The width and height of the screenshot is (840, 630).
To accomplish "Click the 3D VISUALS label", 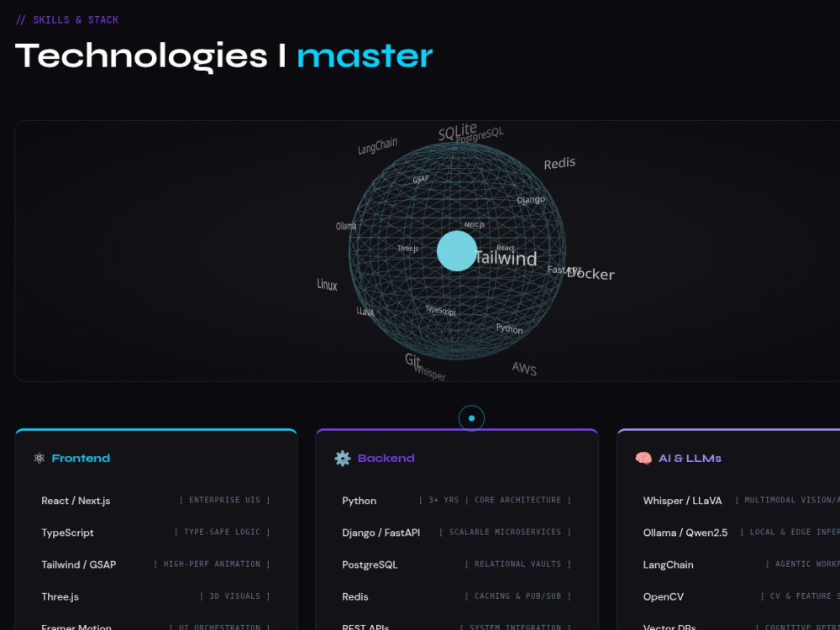I will (x=234, y=596).
